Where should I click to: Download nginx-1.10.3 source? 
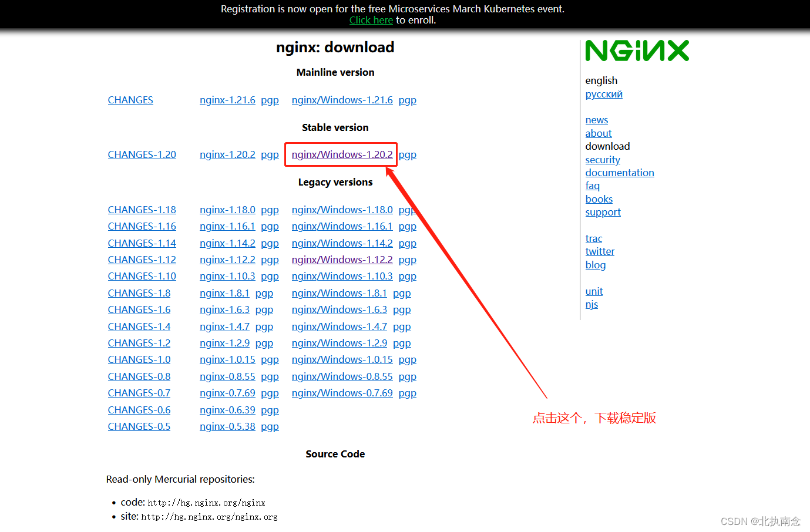227,276
